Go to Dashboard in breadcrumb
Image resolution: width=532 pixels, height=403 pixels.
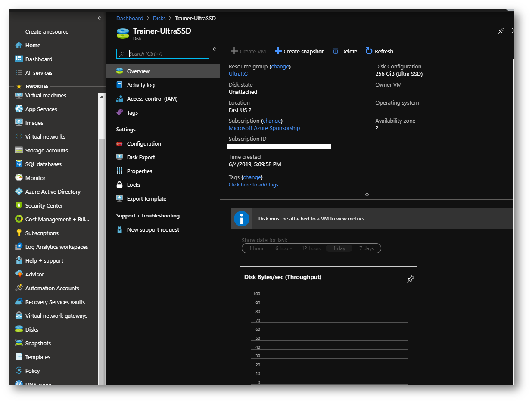(130, 18)
